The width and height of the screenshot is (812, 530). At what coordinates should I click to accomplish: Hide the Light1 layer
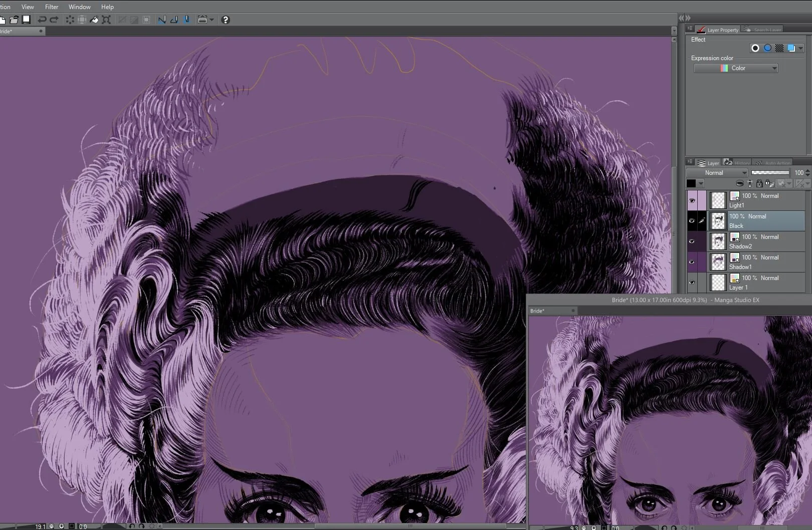click(692, 201)
